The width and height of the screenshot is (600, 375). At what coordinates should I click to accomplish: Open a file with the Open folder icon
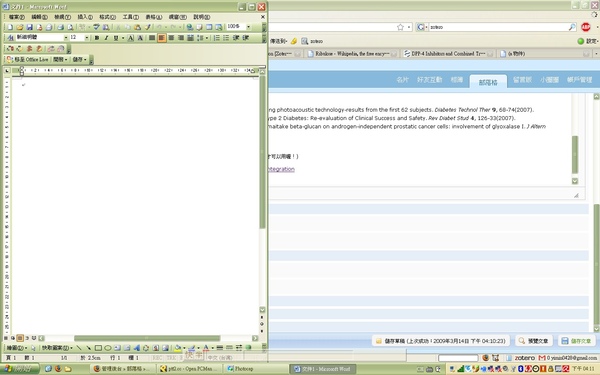click(x=20, y=27)
